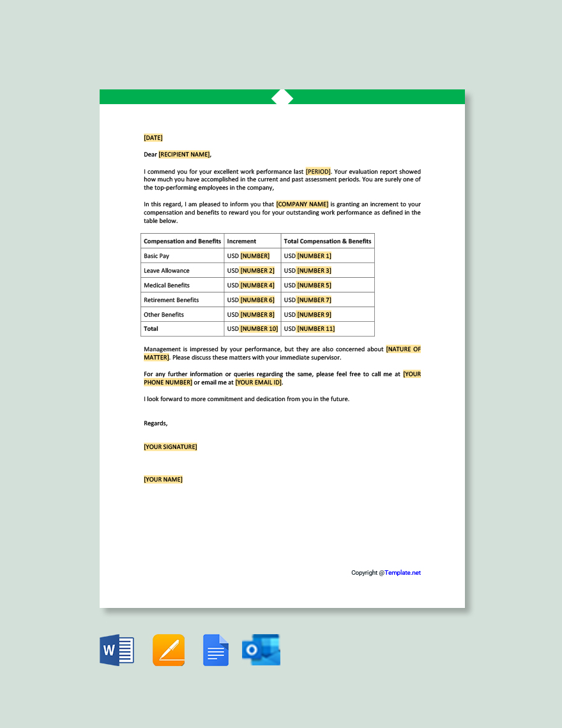Select the [NUMBER 10] highlighted value

pos(258,328)
